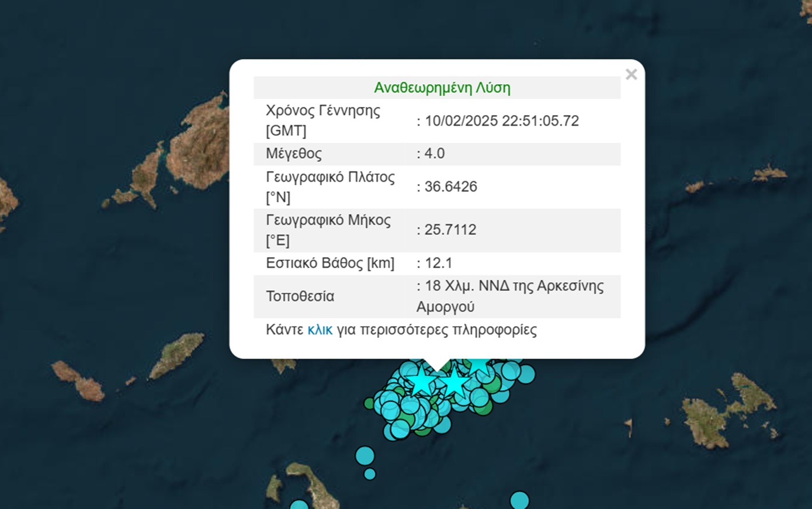Select the circle marker cut off beside Santorini
This screenshot has height=509, width=812.
click(x=299, y=505)
